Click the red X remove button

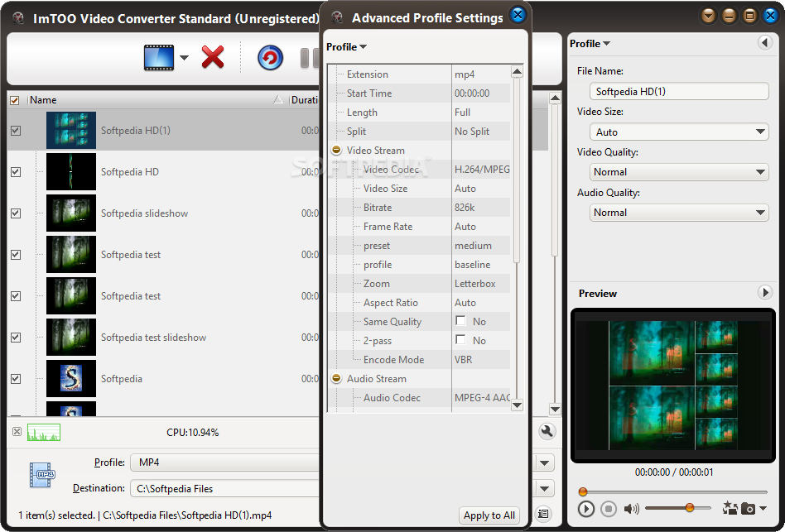click(x=213, y=57)
